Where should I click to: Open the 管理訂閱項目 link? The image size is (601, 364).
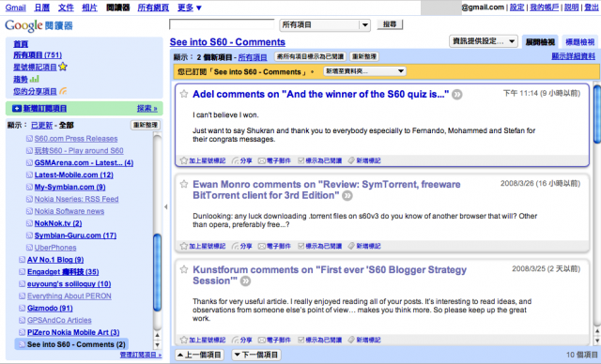coord(140,355)
